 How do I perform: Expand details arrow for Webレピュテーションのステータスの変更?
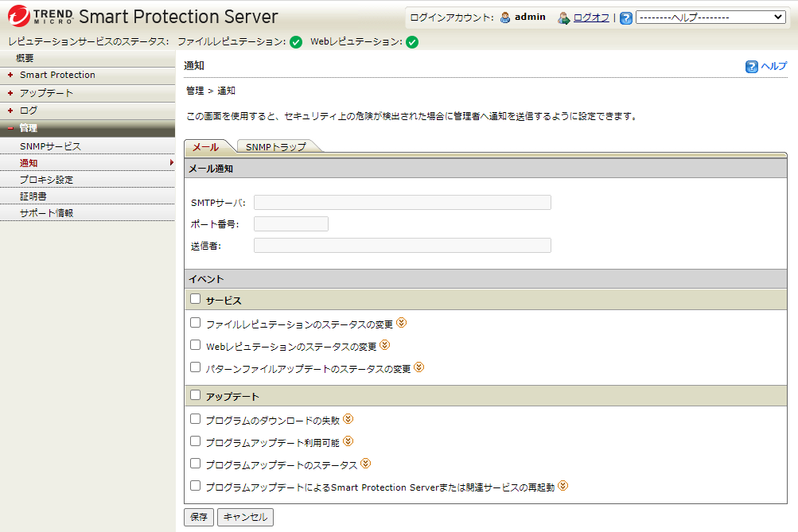tap(384, 345)
